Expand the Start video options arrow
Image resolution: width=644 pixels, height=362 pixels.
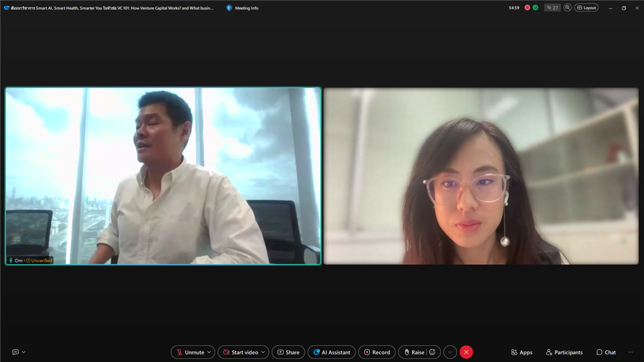coord(263,352)
